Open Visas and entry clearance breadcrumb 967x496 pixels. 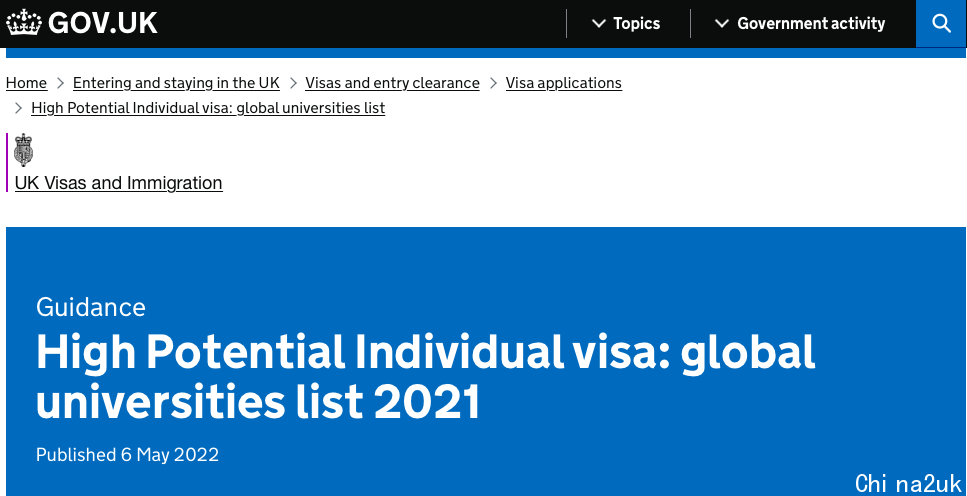coord(392,83)
